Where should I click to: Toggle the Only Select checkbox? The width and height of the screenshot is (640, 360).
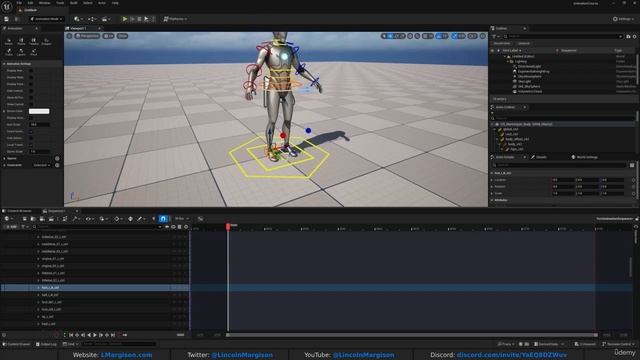pyautogui.click(x=31, y=138)
